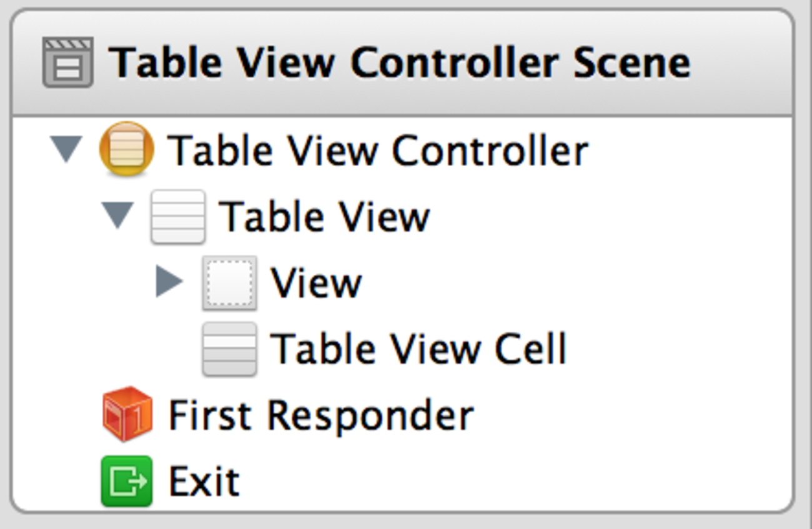This screenshot has height=529, width=812.
Task: Click blank row space right of View label
Action: click(562, 283)
